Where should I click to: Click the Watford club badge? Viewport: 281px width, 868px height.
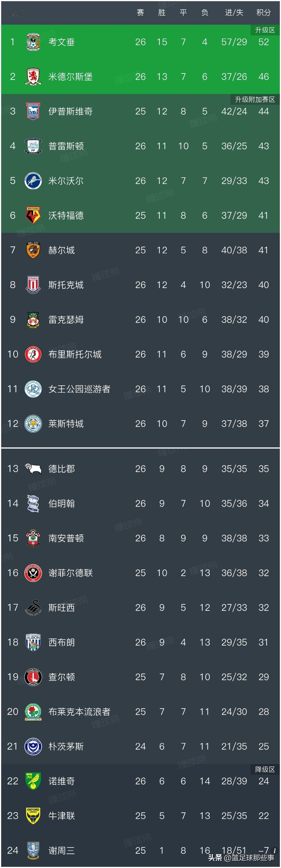(x=33, y=215)
